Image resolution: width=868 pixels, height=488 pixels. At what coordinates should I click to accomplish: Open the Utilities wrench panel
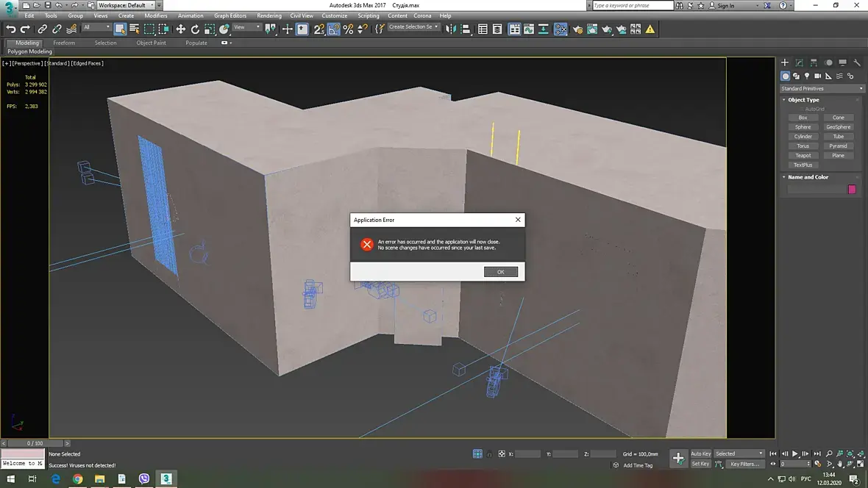(x=857, y=63)
